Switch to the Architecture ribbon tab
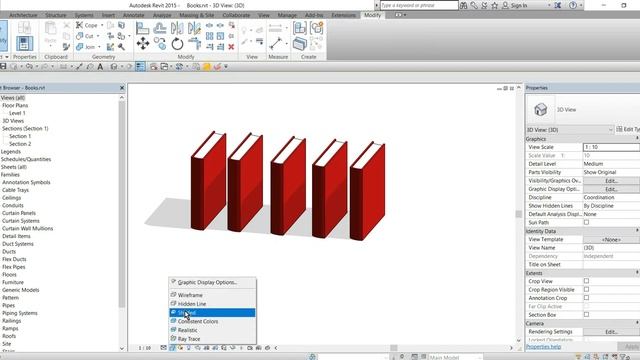 (x=23, y=15)
